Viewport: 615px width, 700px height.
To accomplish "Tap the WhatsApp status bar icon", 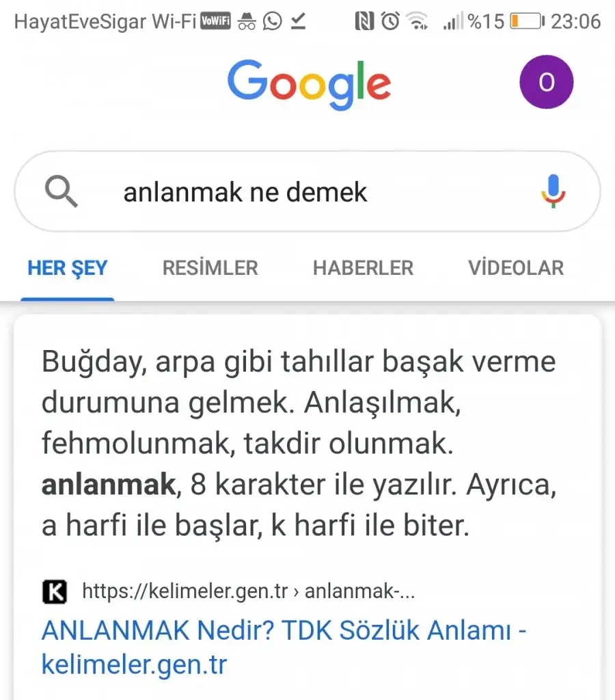I will (x=272, y=21).
